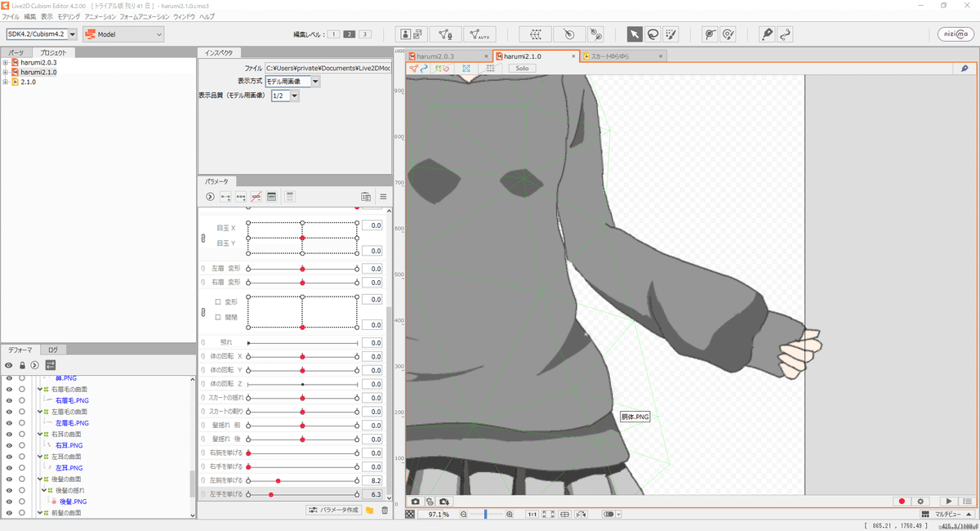980x531 pixels.
Task: Open the Model workspace dropdown
Action: [124, 34]
